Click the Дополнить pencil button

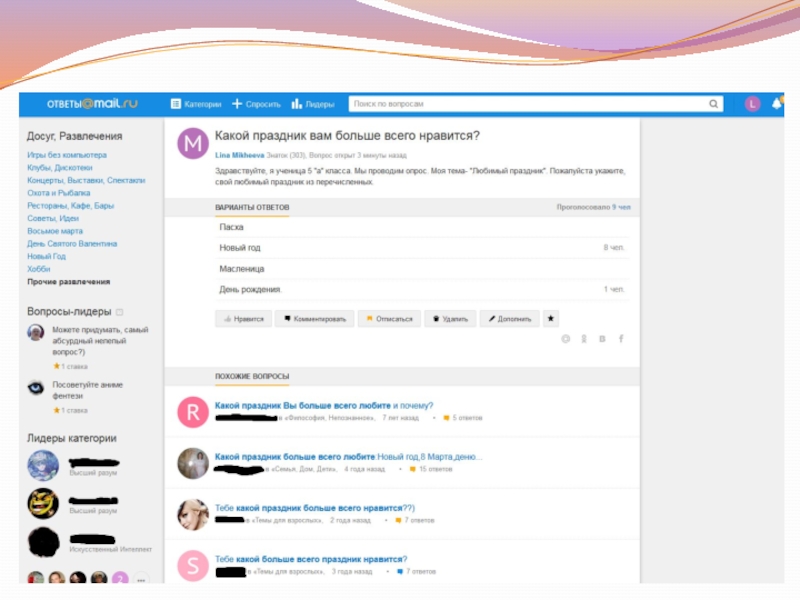coord(509,319)
